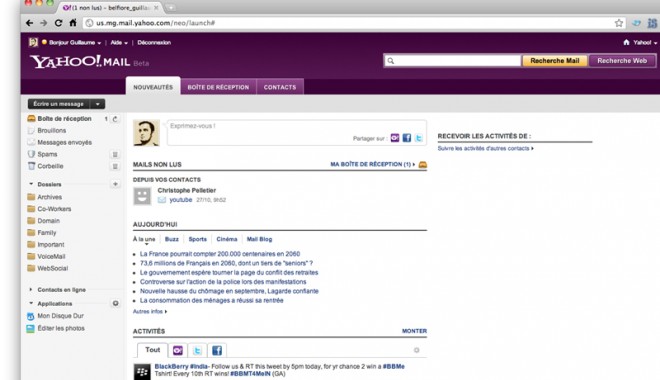Viewport: 660px width, 380px height.
Task: Go back with the browser back arrow
Action: click(x=29, y=23)
